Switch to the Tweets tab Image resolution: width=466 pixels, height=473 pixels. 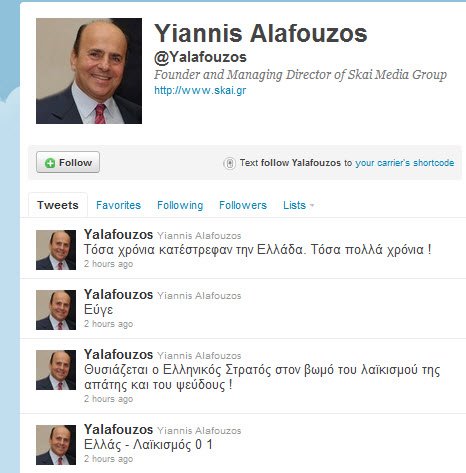click(58, 205)
